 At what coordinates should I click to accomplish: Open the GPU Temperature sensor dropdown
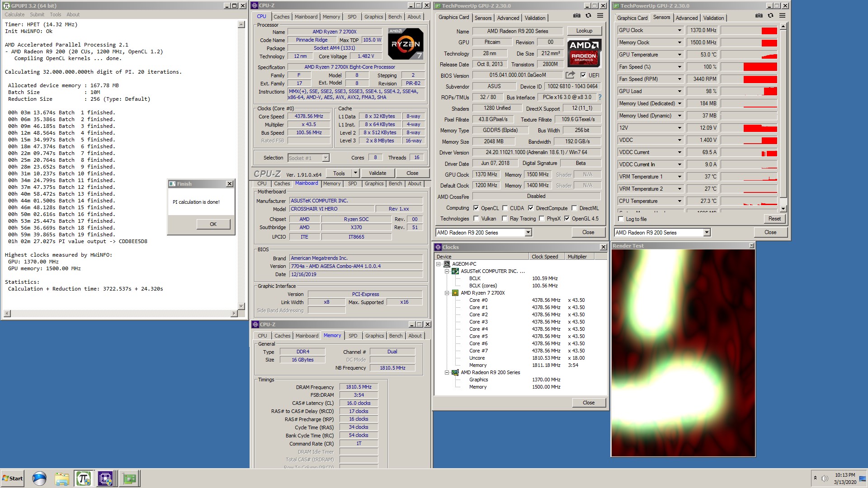[679, 55]
